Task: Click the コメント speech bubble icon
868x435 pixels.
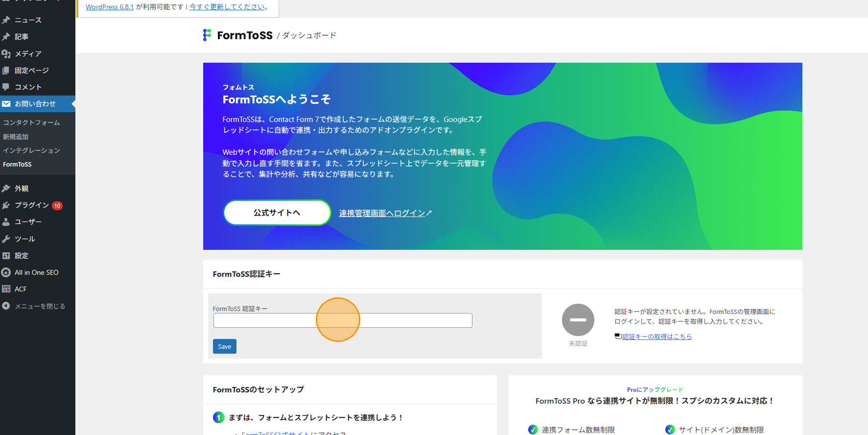Action: 6,87
